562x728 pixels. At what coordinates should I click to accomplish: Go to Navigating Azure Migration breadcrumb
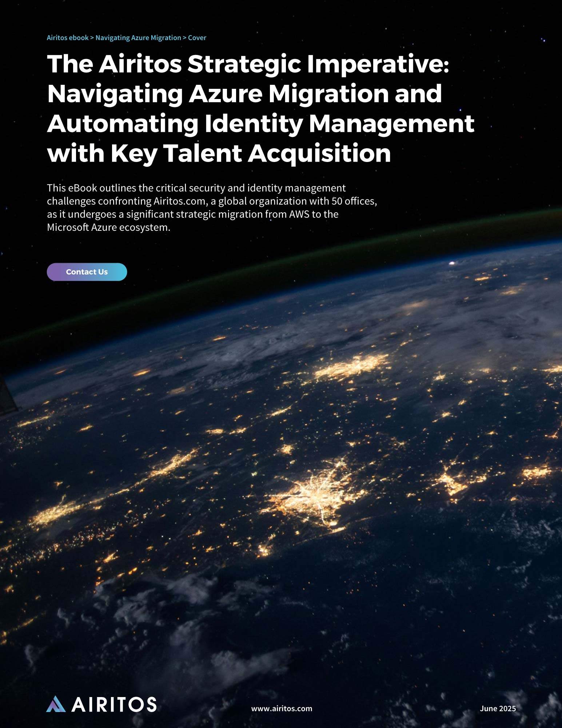[138, 38]
